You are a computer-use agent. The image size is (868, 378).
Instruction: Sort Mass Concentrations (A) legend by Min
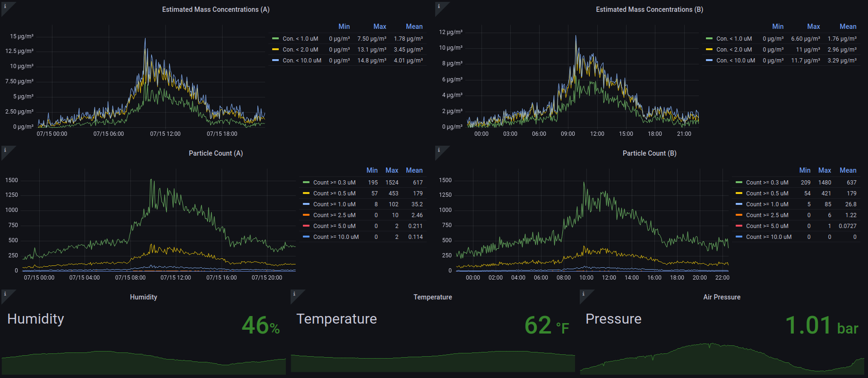pyautogui.click(x=344, y=26)
